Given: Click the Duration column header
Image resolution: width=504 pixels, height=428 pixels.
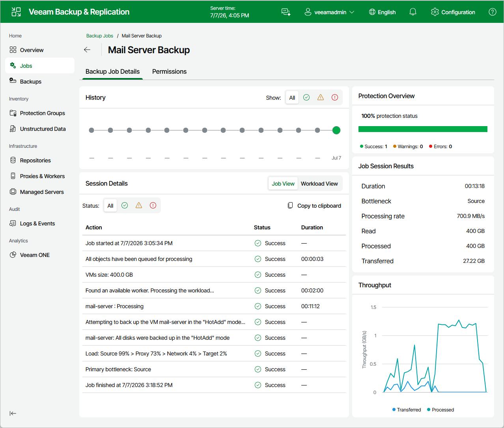Looking at the screenshot, I should click(312, 227).
